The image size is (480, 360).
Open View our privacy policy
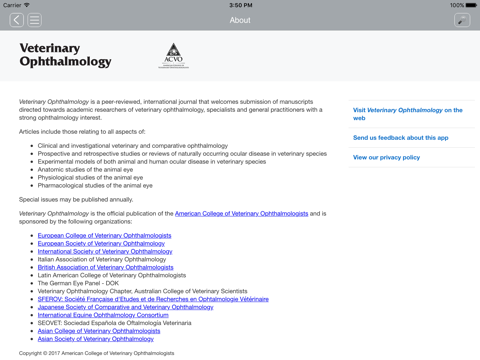(x=412, y=157)
